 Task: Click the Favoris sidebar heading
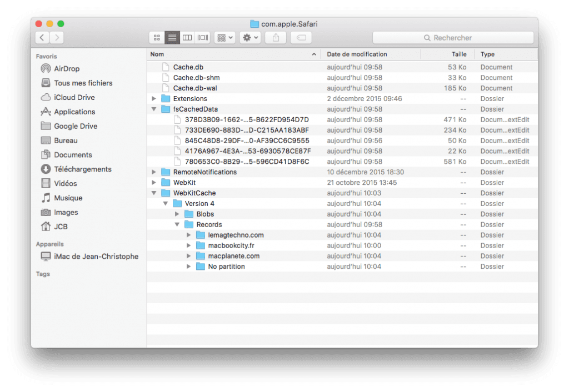tap(47, 57)
